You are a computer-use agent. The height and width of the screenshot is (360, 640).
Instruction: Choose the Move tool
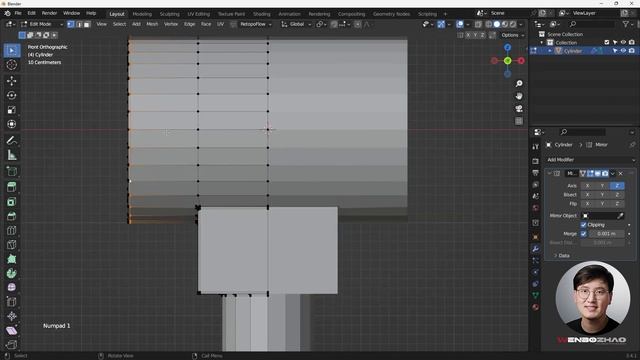pyautogui.click(x=12, y=81)
